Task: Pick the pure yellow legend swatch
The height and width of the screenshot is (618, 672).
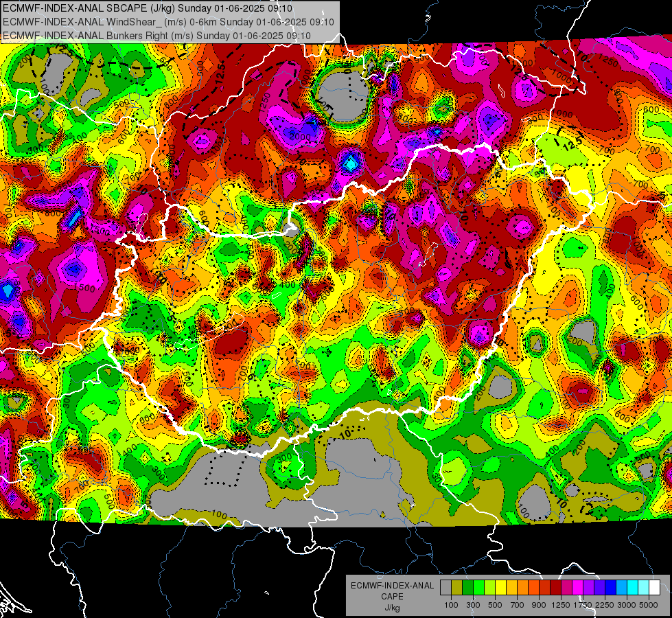Action: (x=500, y=587)
